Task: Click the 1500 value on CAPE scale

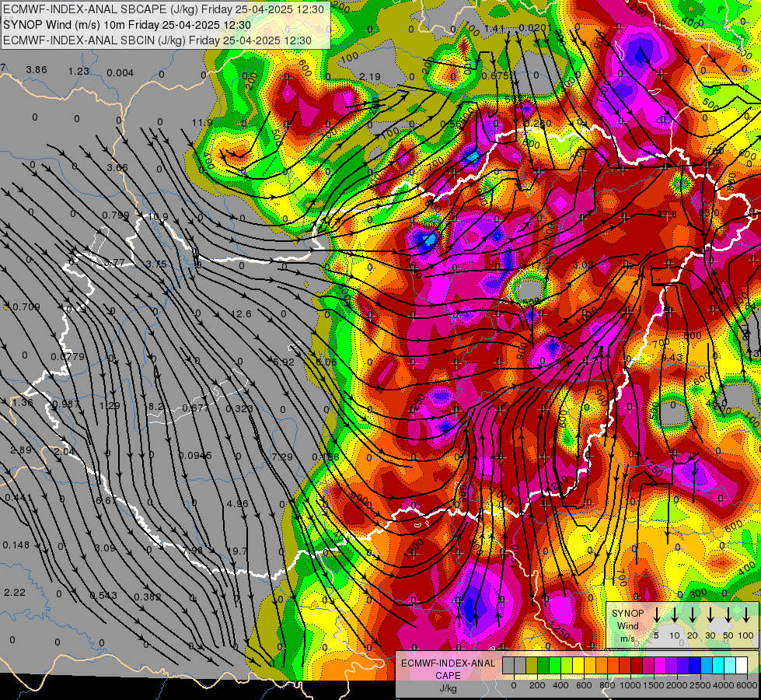Action: tap(653, 685)
